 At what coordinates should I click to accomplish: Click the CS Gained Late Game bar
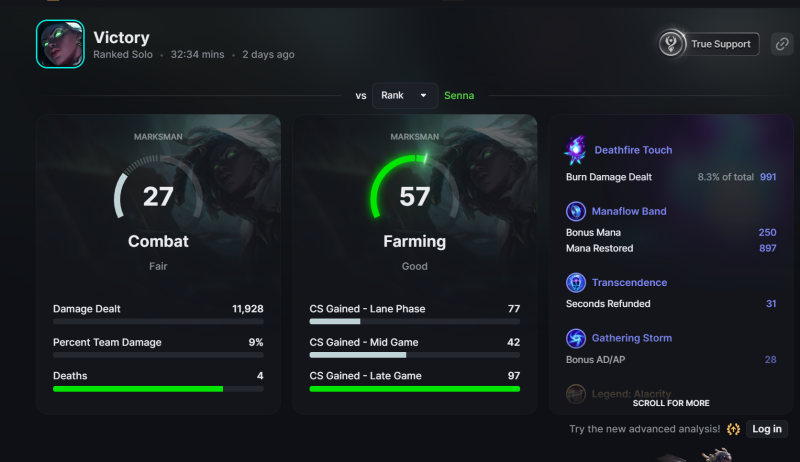click(414, 389)
